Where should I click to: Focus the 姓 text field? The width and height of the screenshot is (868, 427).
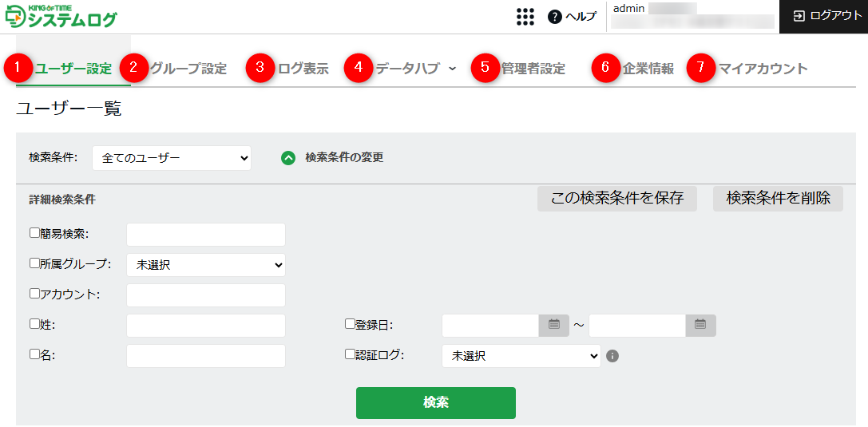coord(206,326)
